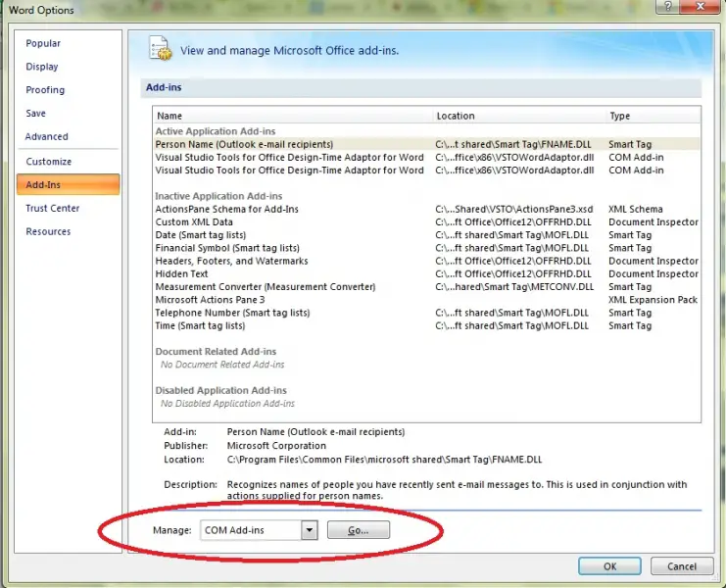Screen dimensions: 726x588
Task: Click the Go... button
Action: point(359,530)
